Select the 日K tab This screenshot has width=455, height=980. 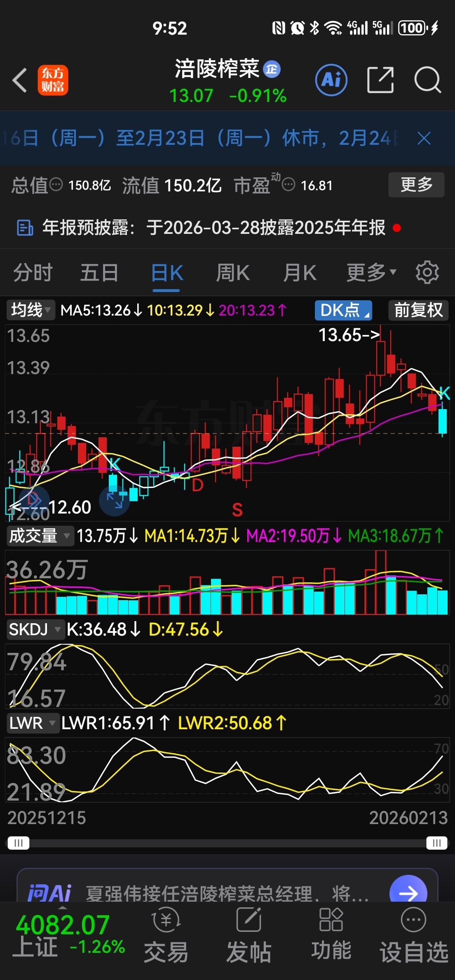(167, 273)
